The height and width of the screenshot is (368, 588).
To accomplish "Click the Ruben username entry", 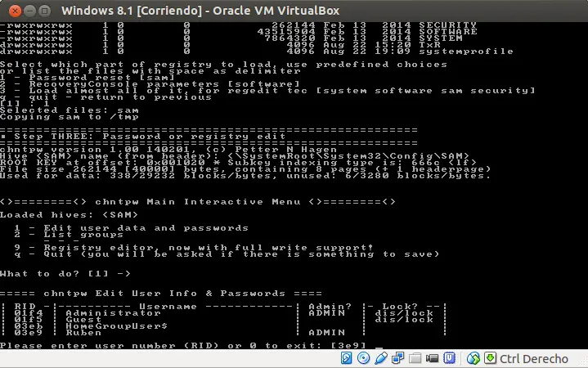I will (x=83, y=333).
